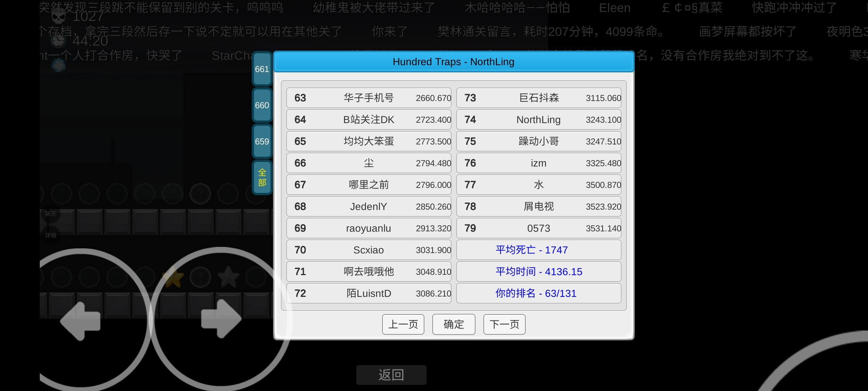Screen dimensions: 868x391
Task: Select level tab 659
Action: pyautogui.click(x=262, y=141)
